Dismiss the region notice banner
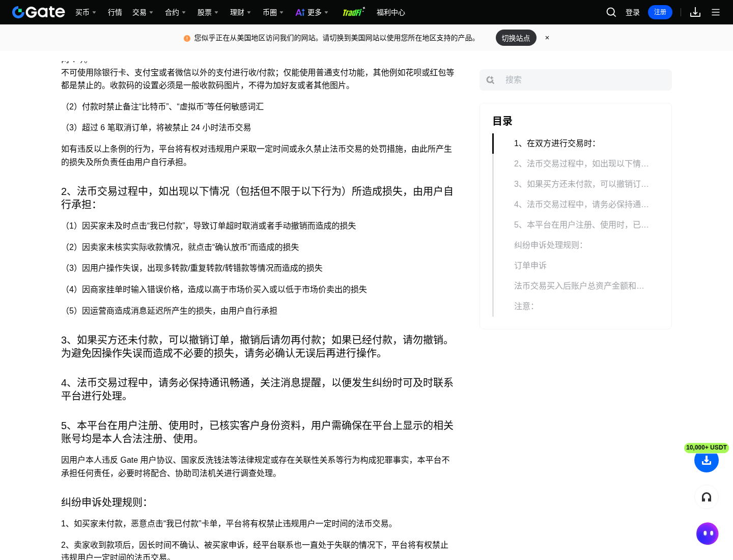This screenshot has height=560, width=733. [547, 38]
